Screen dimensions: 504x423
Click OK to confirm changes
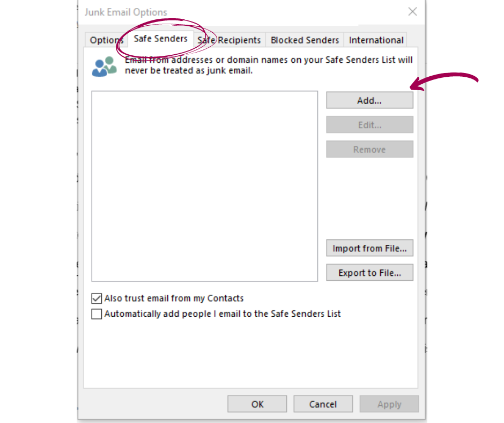tap(257, 404)
